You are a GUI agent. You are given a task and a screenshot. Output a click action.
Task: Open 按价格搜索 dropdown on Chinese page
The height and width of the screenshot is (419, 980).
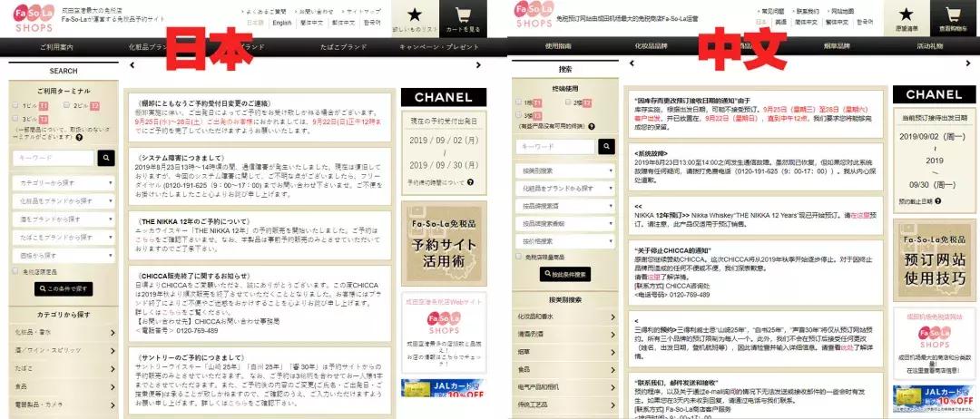coord(565,241)
